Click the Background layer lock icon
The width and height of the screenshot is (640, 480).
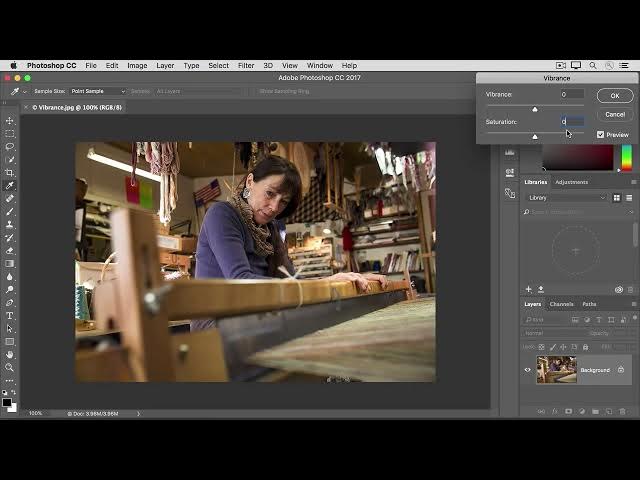[620, 370]
